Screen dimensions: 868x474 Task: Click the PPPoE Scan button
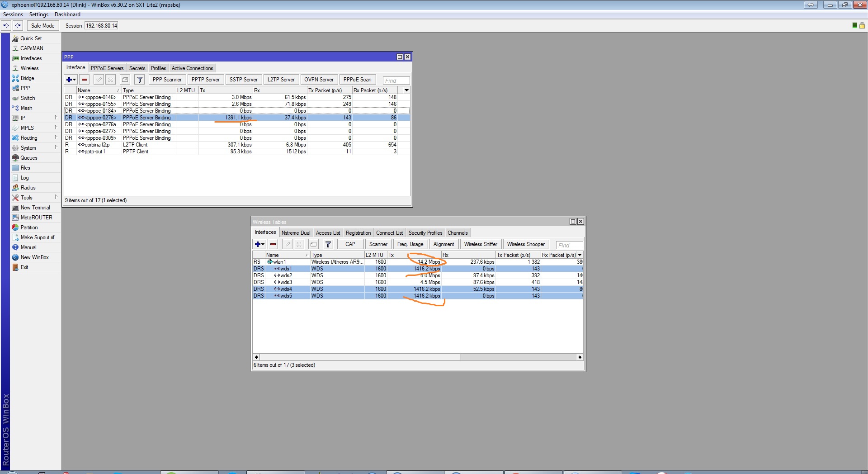click(358, 80)
